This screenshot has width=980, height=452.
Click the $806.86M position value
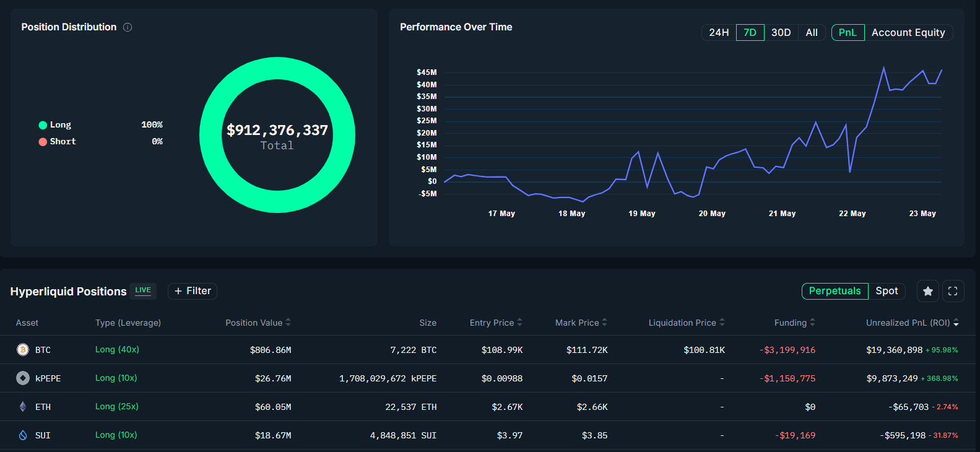click(x=271, y=350)
